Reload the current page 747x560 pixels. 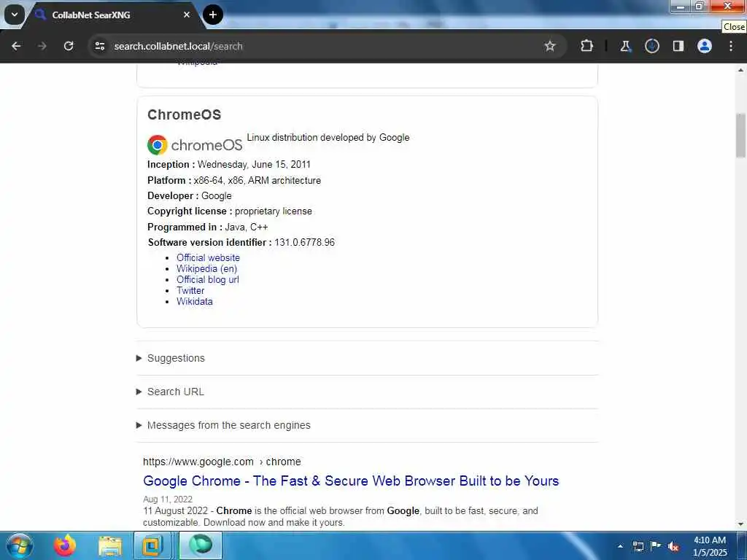[x=69, y=46]
